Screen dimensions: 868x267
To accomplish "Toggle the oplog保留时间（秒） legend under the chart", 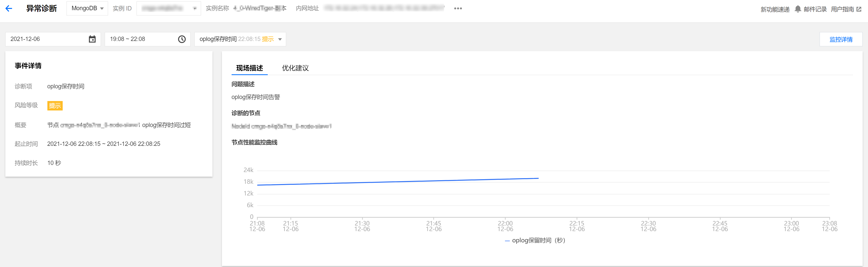I will point(536,240).
